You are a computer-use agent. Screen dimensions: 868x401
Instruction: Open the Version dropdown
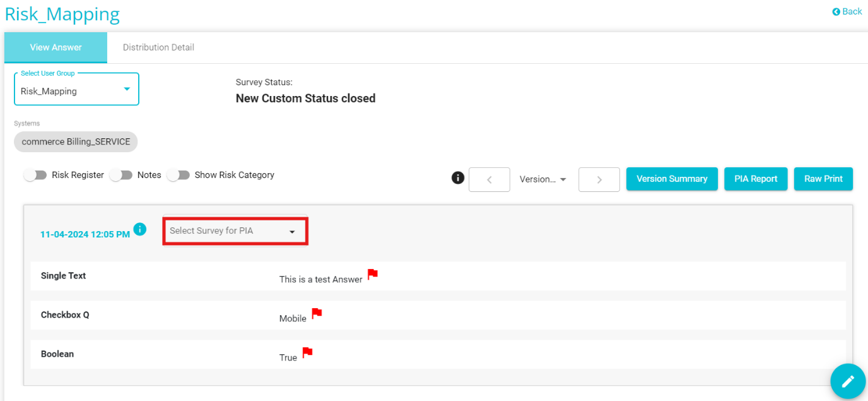tap(542, 179)
